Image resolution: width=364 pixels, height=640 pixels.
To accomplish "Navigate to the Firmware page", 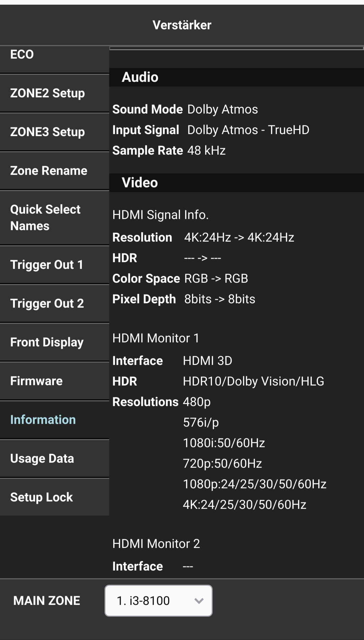I will (54, 381).
